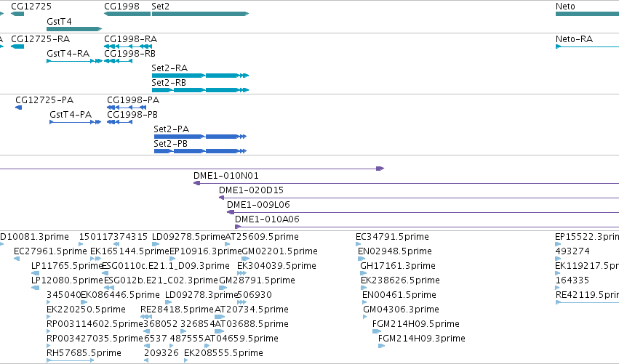Click the Set2-RA transcript label

click(169, 68)
